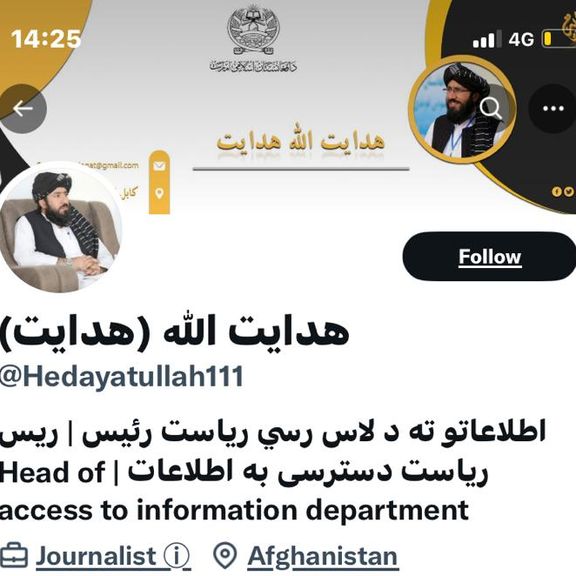The image size is (576, 576).
Task: Tap the back arrow button
Action: (22, 109)
